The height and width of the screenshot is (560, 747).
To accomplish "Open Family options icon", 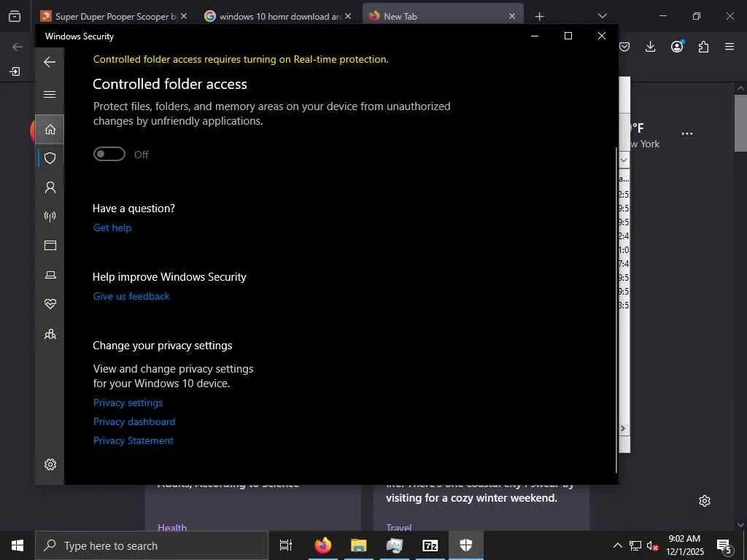I will [50, 334].
